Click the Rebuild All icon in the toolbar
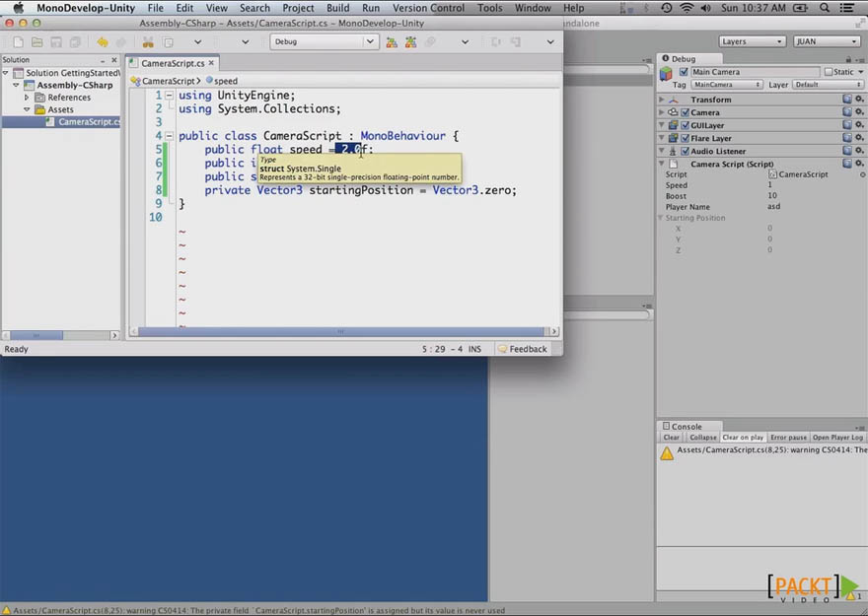 410,42
